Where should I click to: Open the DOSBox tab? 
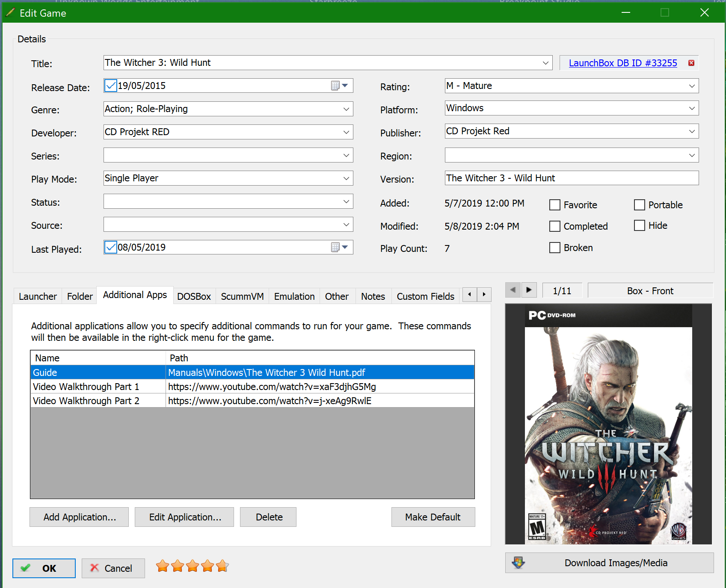(194, 296)
